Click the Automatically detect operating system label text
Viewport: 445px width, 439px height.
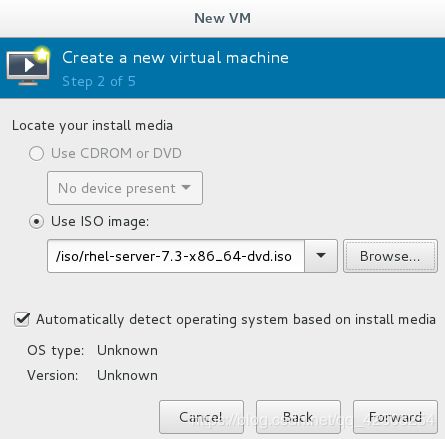pyautogui.click(x=236, y=320)
